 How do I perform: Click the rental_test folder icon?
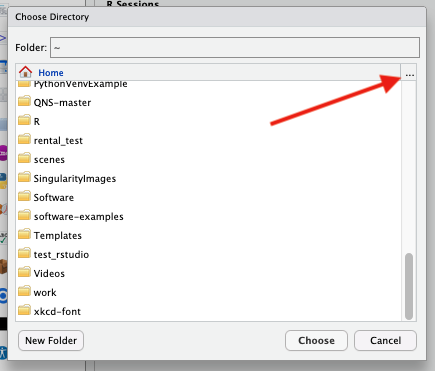point(24,139)
